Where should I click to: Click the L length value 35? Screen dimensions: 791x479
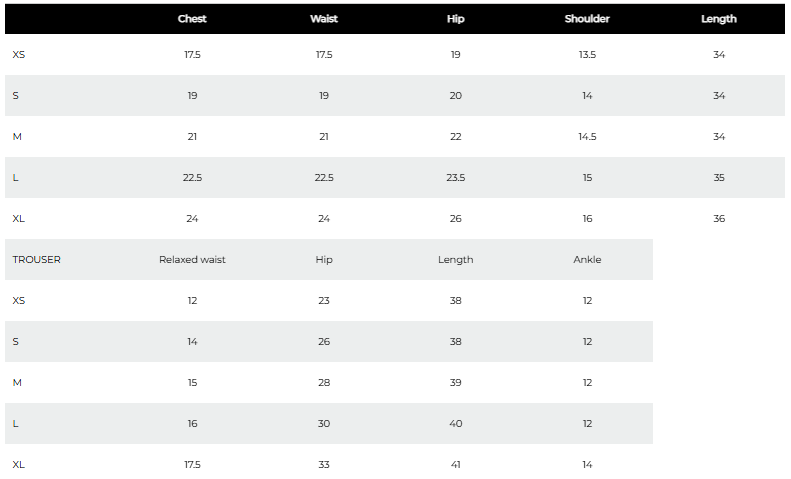point(719,177)
